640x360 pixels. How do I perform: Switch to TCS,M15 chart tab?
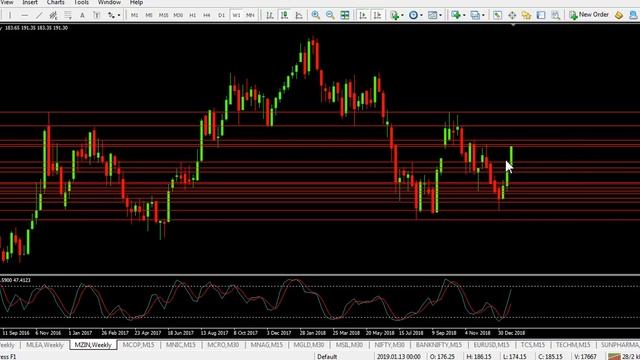click(x=533, y=345)
